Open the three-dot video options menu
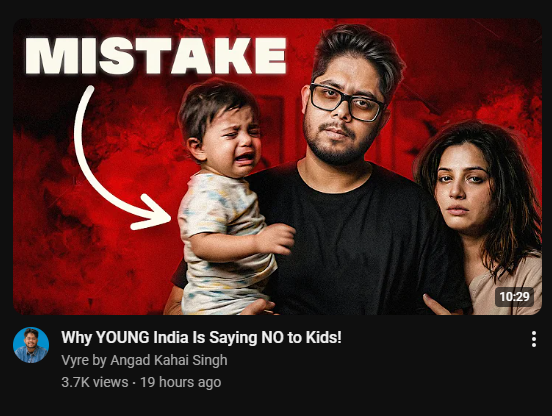 534,339
